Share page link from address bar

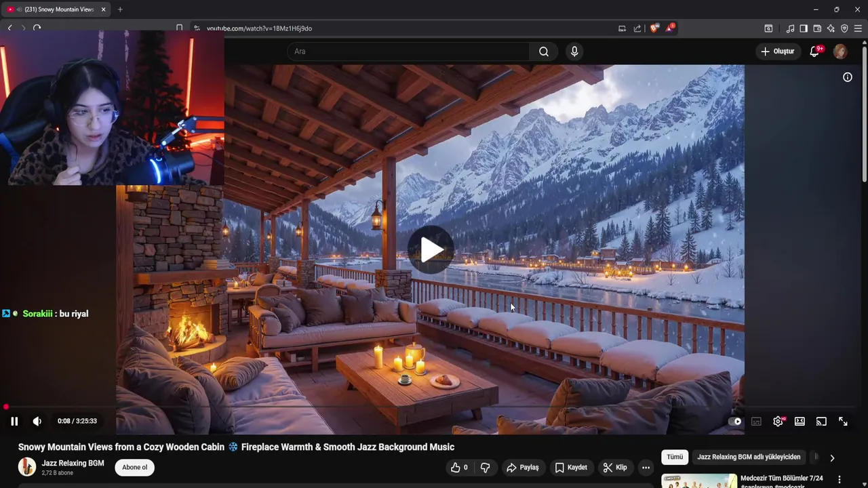637,28
